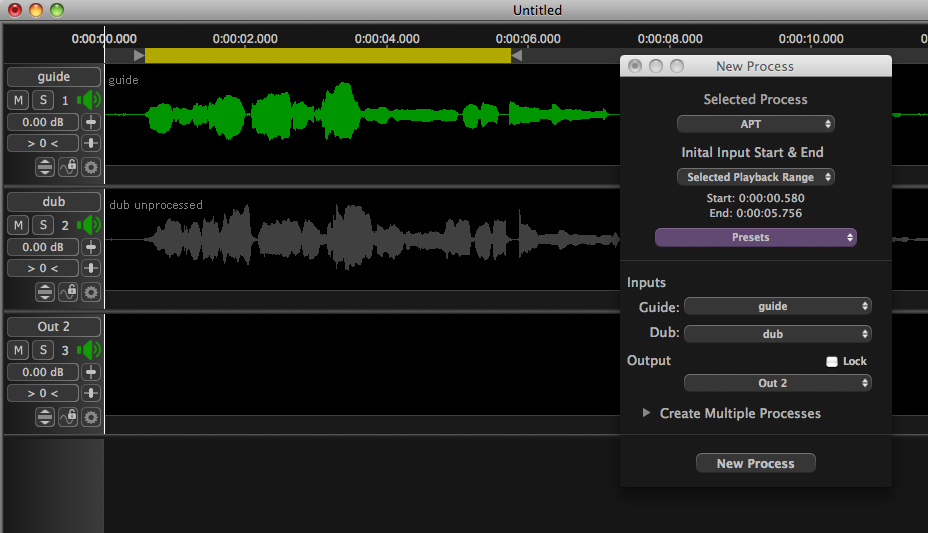
Task: Click the guide track lock icon
Action: click(68, 167)
